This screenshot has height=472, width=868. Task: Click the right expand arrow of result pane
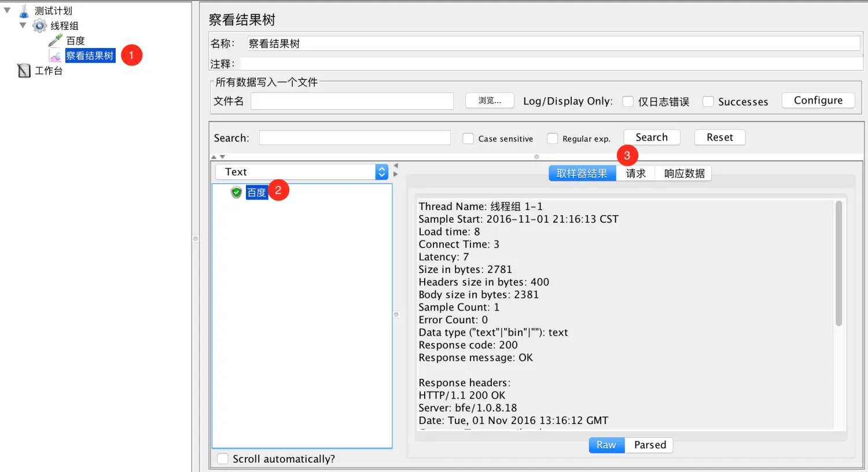396,174
